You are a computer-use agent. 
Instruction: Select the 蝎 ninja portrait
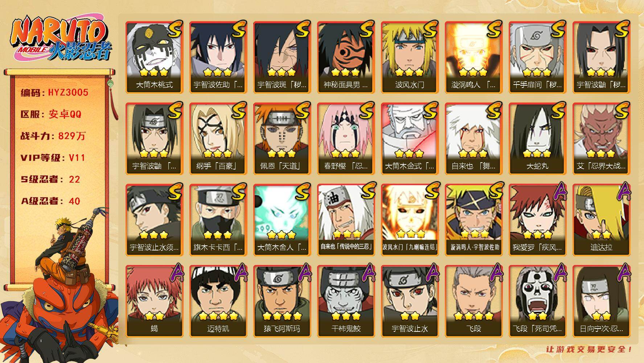point(154,301)
